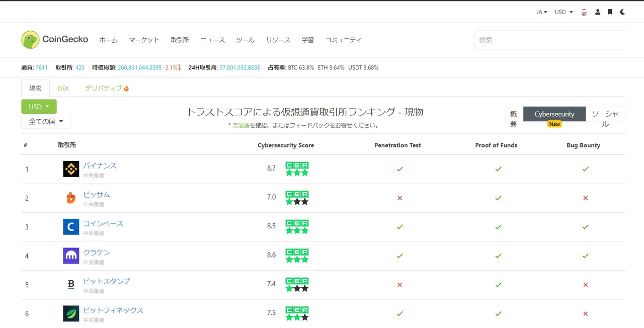Click Bitstamp's Bug Bounty cross mark
The height and width of the screenshot is (328, 644).
[585, 285]
